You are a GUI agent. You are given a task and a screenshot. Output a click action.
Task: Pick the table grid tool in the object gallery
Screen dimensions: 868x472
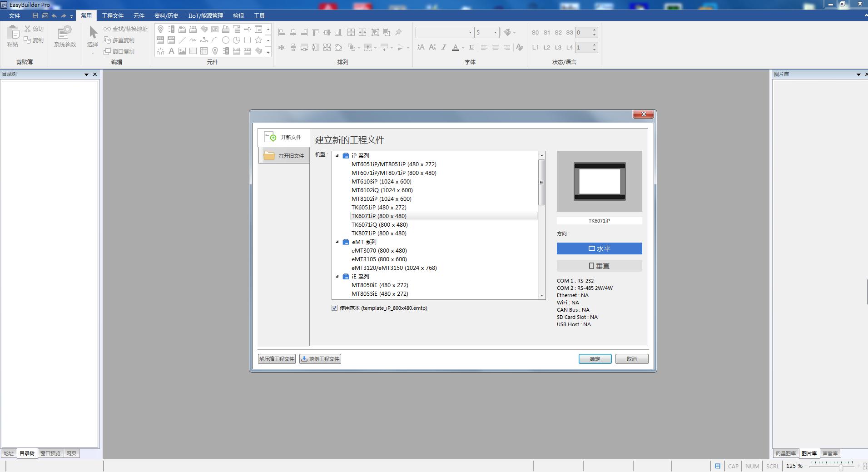[x=204, y=51]
